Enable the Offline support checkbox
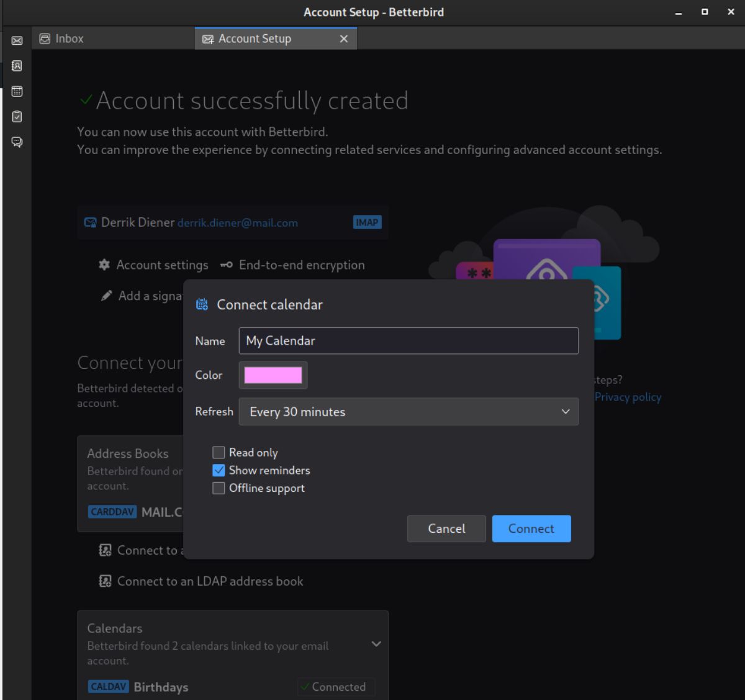Screen dimensions: 745x700 click(219, 488)
